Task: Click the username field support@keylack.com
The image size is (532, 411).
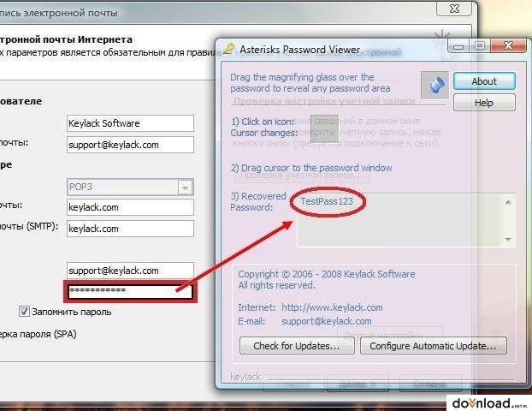Action: point(130,271)
